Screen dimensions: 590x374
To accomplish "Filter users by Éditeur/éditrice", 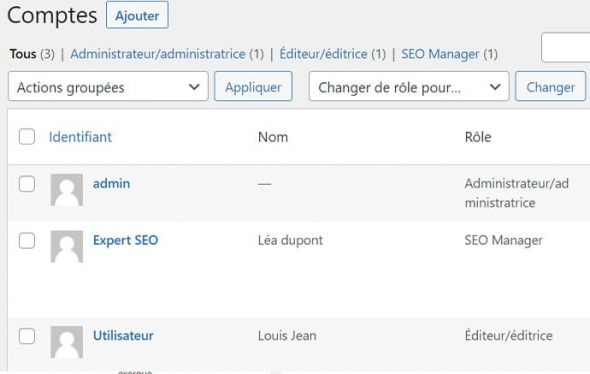I will tap(323, 54).
